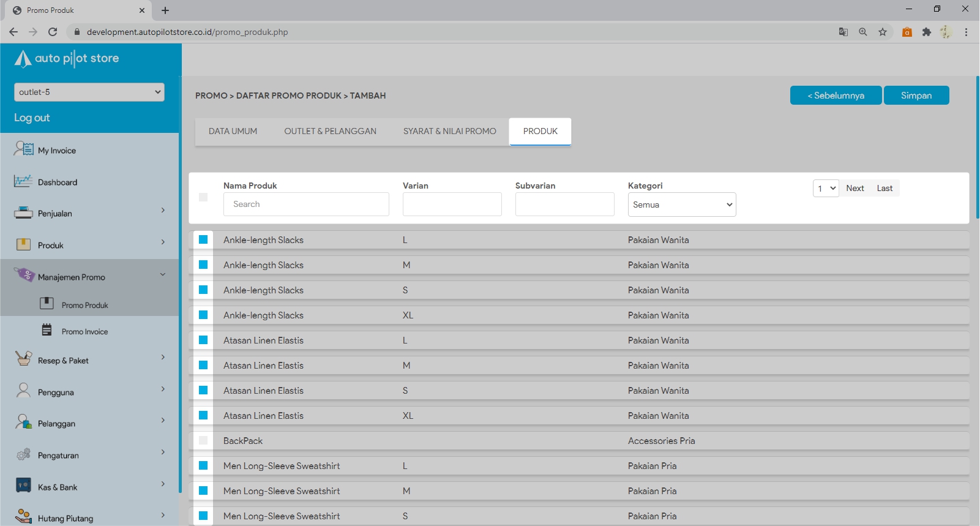Open the browser extensions puzzle icon
The height and width of the screenshot is (526, 980).
tap(926, 32)
